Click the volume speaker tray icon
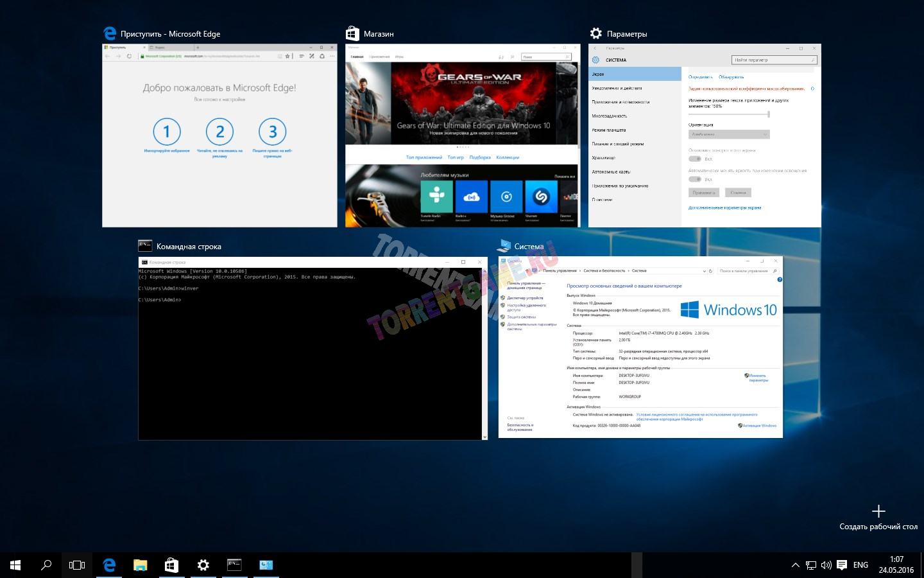Image resolution: width=924 pixels, height=578 pixels. 826,565
